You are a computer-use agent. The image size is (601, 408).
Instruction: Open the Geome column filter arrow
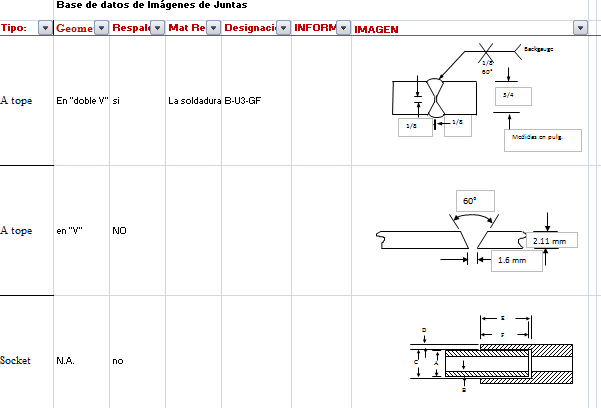click(102, 28)
